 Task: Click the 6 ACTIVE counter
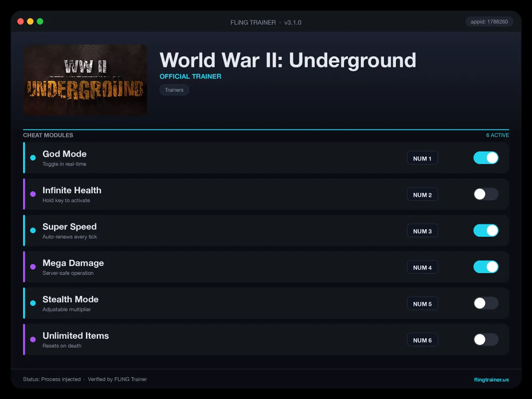497,135
